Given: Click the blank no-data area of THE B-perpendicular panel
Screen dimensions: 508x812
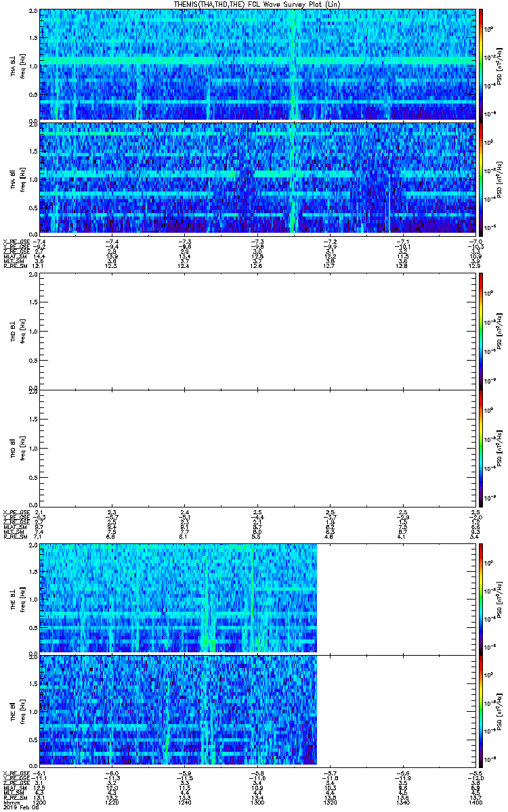Looking at the screenshot, I should pyautogui.click(x=397, y=599).
